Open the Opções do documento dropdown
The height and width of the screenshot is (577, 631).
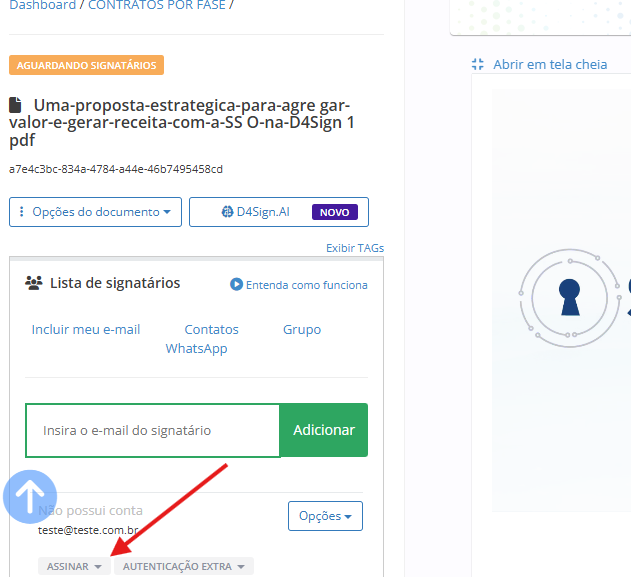click(x=95, y=212)
